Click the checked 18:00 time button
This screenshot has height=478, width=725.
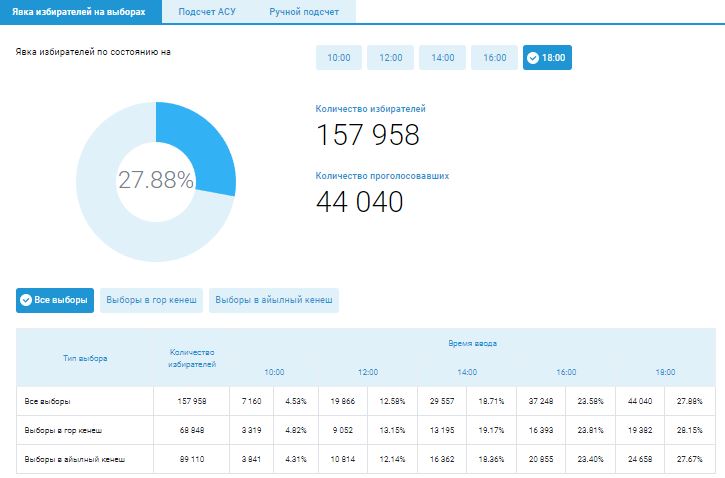(547, 58)
